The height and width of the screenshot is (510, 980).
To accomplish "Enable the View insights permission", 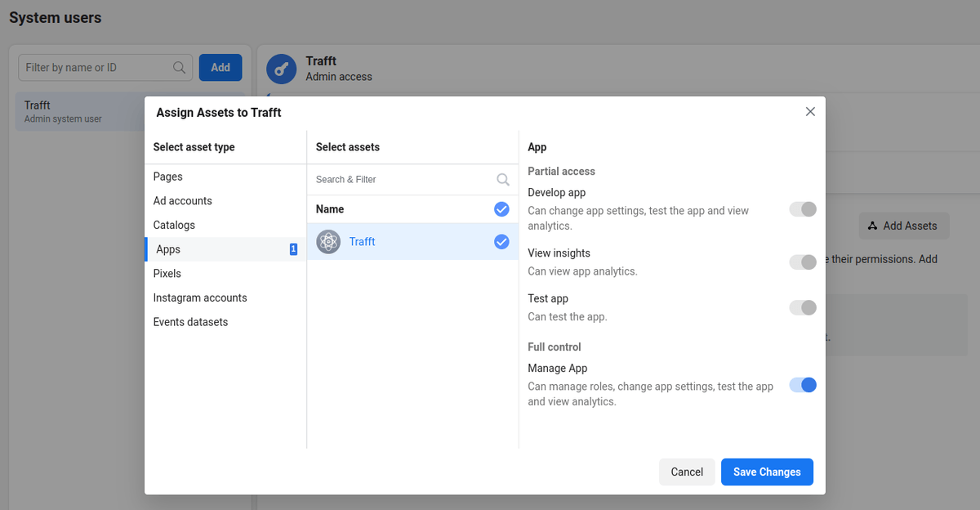I will click(802, 262).
